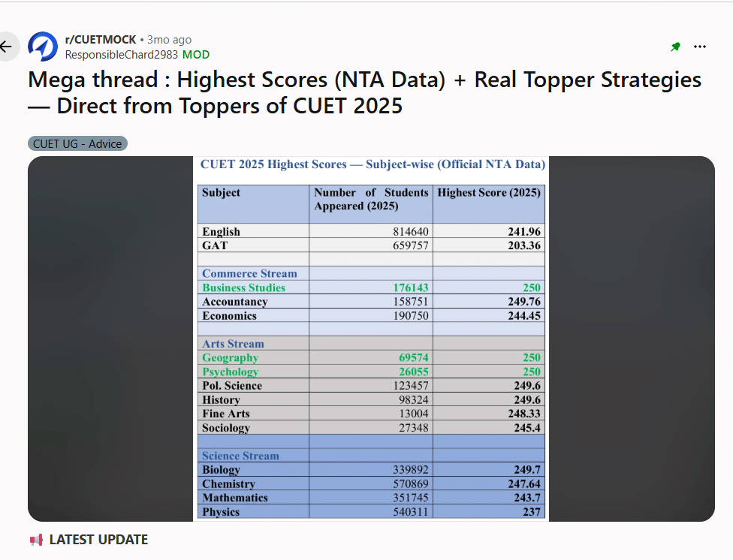Viewport: 733px width, 560px height.
Task: Click the Biology score 249.7
Action: pyautogui.click(x=527, y=470)
